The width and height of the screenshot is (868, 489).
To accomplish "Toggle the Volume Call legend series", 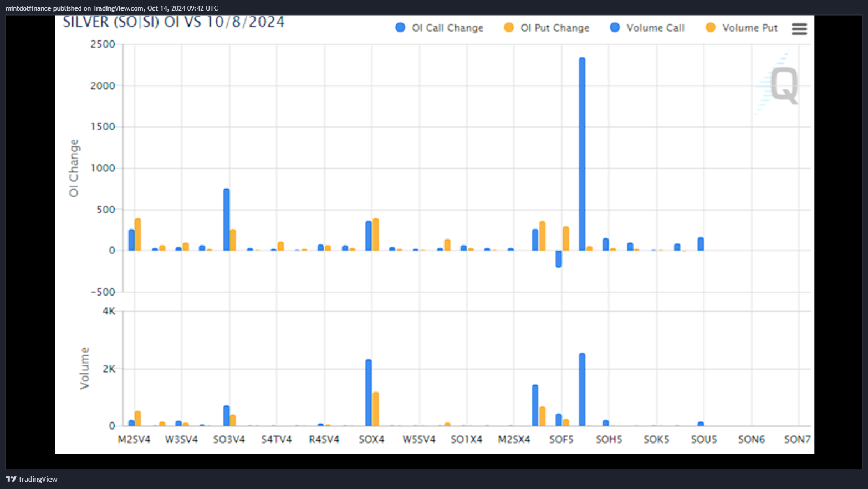I will pos(647,28).
